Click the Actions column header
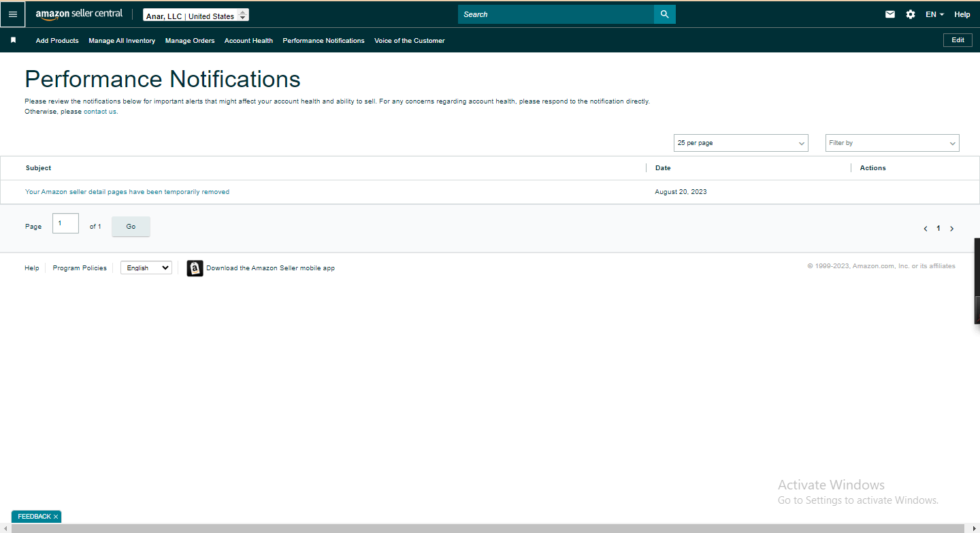The width and height of the screenshot is (980, 533). 873,168
